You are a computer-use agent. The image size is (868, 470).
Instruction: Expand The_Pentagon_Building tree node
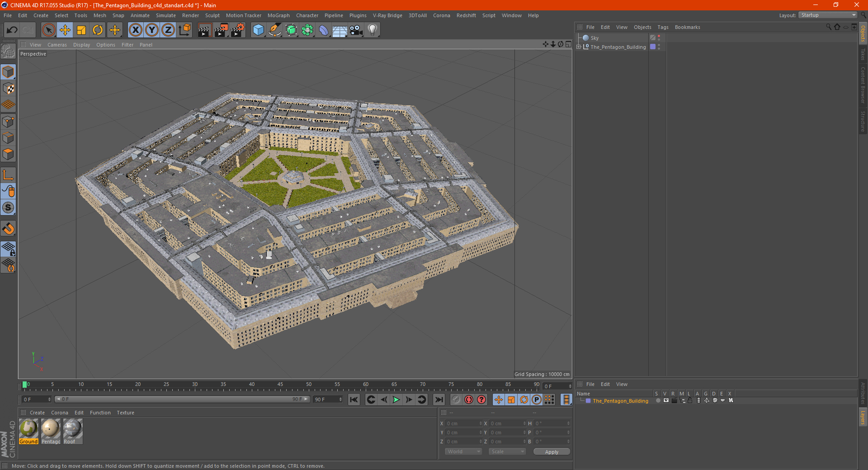pos(579,47)
